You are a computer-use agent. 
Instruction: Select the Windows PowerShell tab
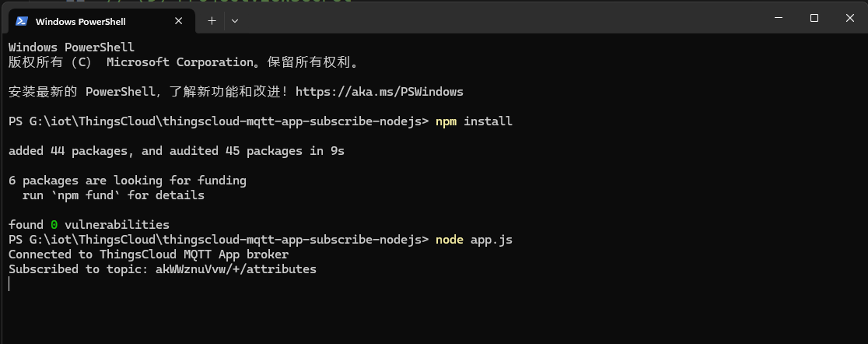100,21
